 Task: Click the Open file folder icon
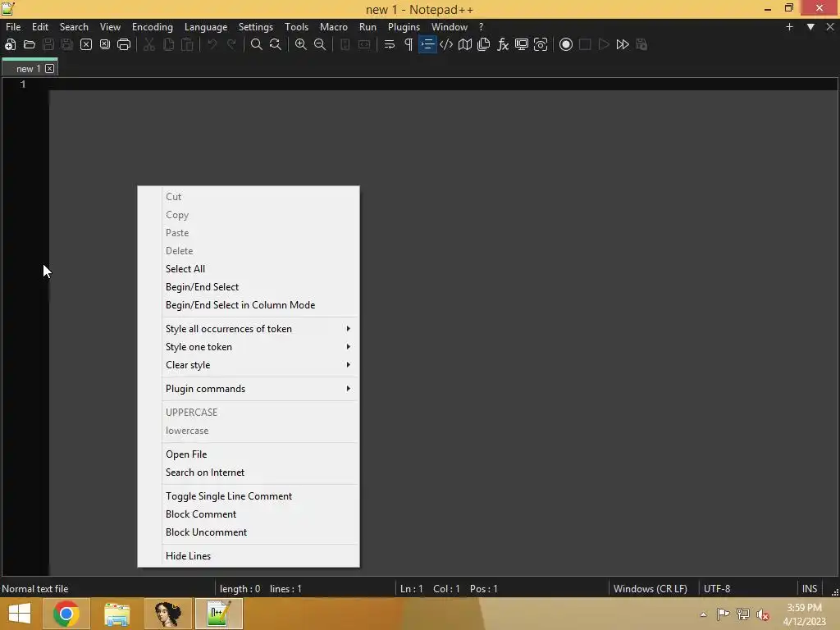(30, 44)
